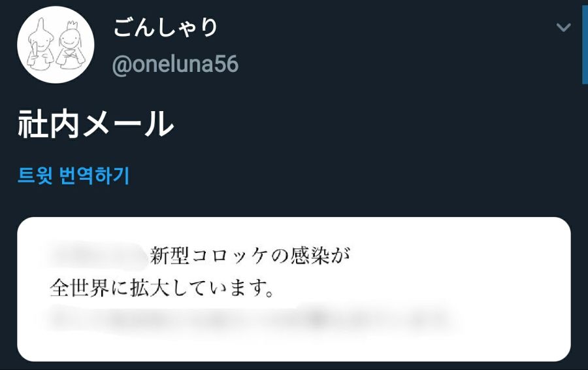Expand the tweet options chevron
This screenshot has width=588, height=370.
pos(563,27)
